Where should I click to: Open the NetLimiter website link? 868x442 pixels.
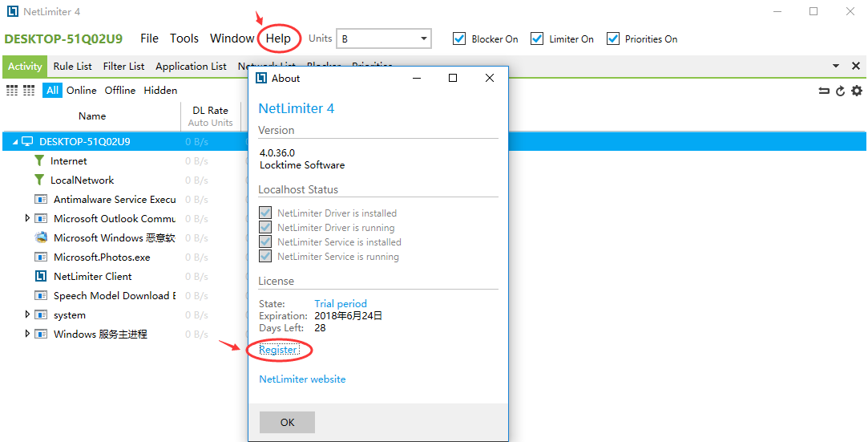tap(302, 379)
